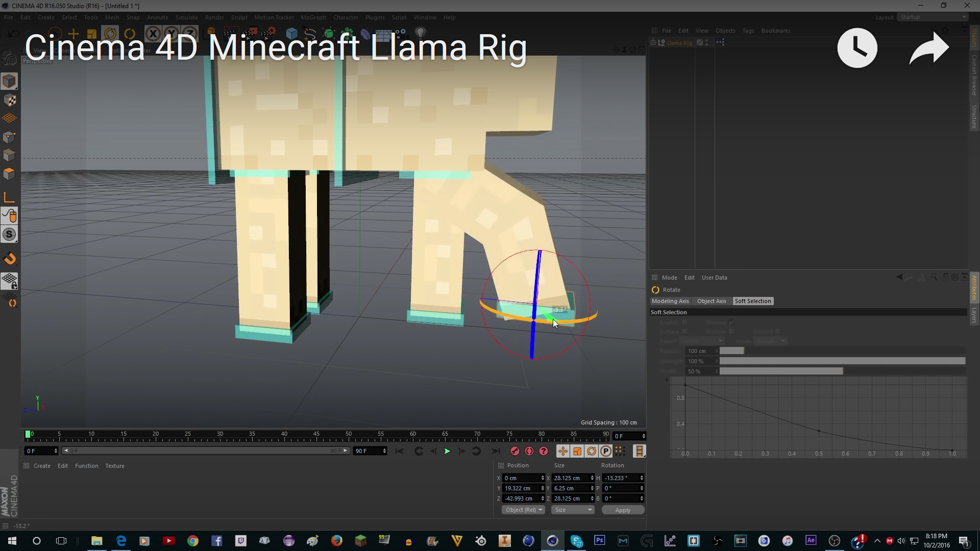Click Attribute Manager search icon
The width and height of the screenshot is (980, 551).
(x=934, y=277)
